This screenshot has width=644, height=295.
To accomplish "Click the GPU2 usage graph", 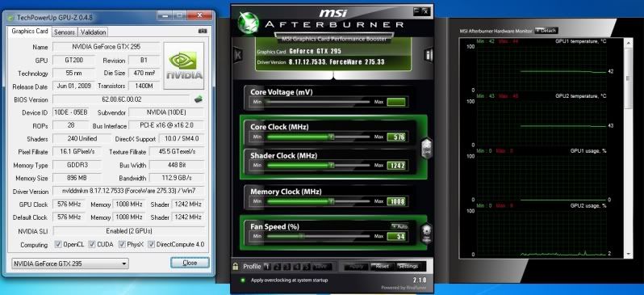I will pos(542,233).
